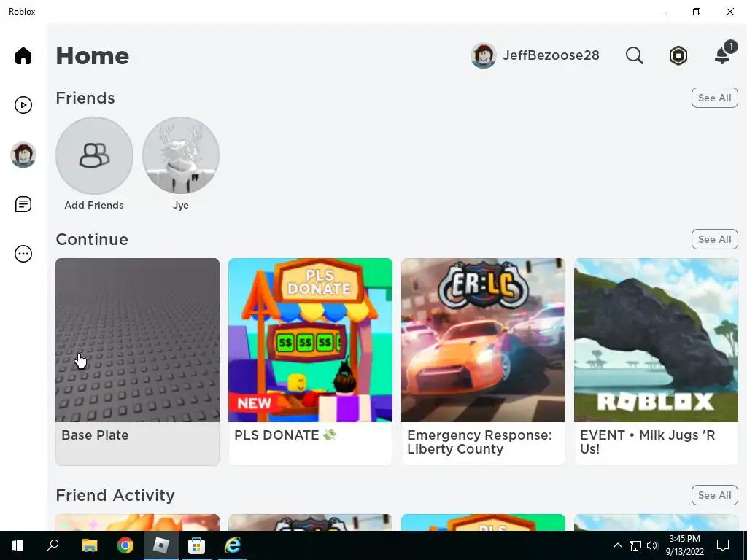The width and height of the screenshot is (747, 560).
Task: Open the Discover play icon in sidebar
Action: pyautogui.click(x=23, y=105)
